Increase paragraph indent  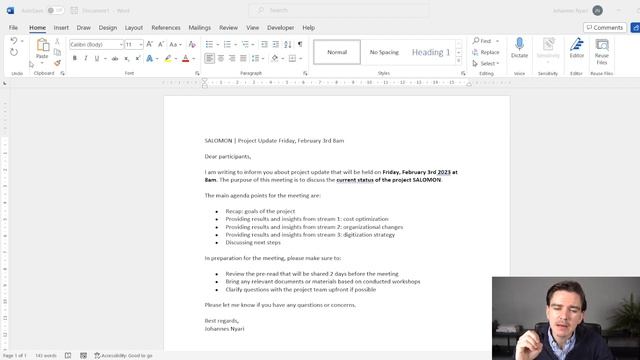276,44
